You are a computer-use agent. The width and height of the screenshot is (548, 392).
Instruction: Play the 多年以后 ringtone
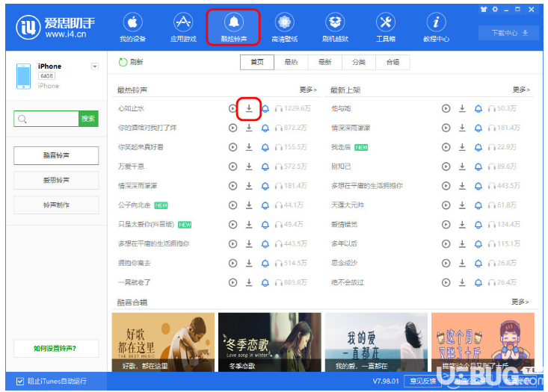[x=446, y=243]
